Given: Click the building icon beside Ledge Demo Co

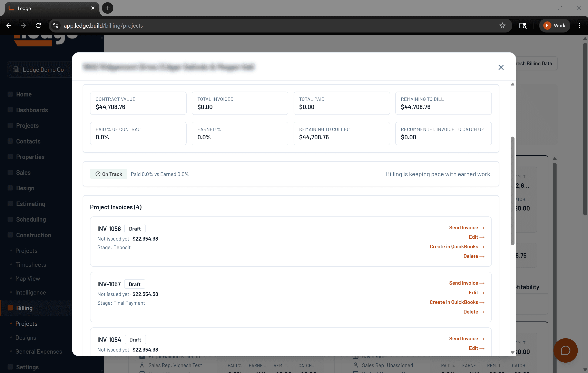Looking at the screenshot, I should click(16, 70).
